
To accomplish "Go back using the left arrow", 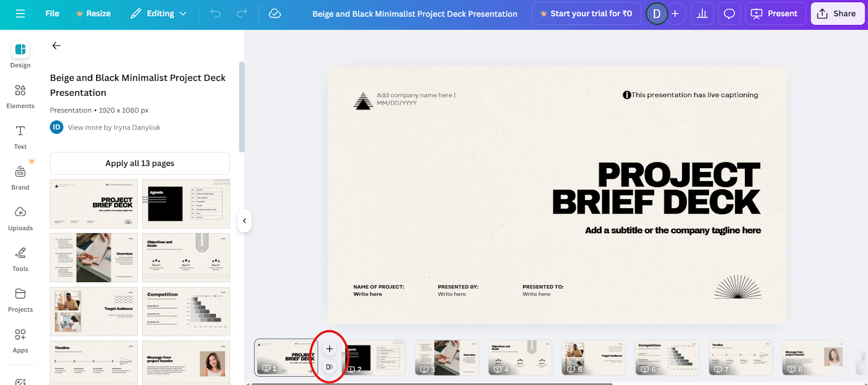I will tap(56, 46).
